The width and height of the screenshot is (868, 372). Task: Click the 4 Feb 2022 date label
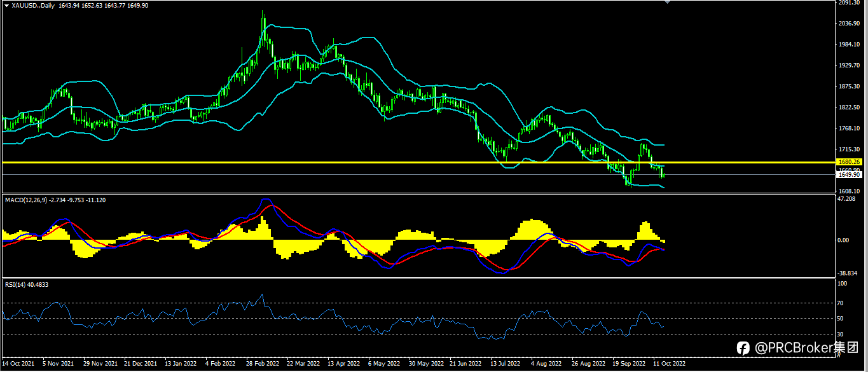tap(221, 364)
